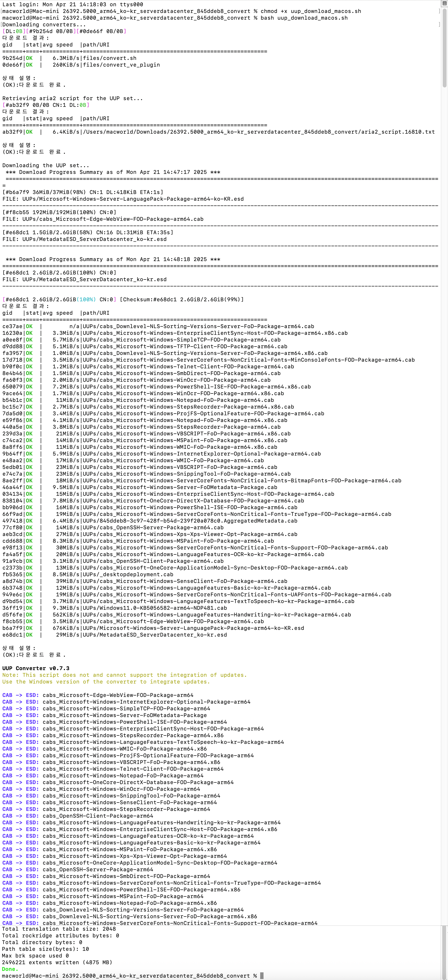This screenshot has width=448, height=980.
Task: Click the OpenSSH-Client-Package-arm64.cab path
Action: click(153, 561)
